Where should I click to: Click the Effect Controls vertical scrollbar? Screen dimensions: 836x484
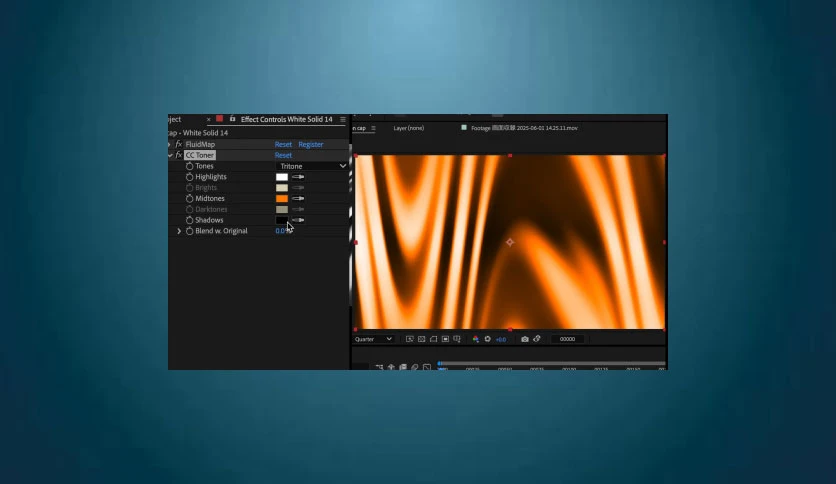pyautogui.click(x=350, y=224)
